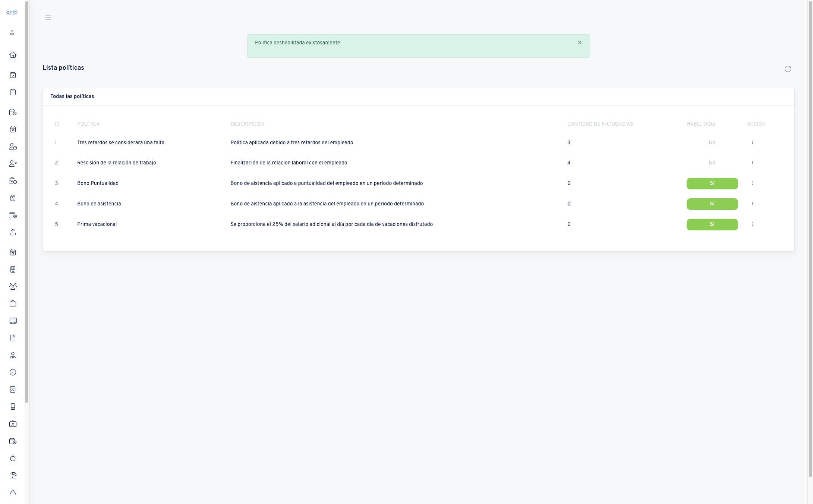The image size is (813, 504).
Task: Toggle 'No' status for Tres retardos policy
Action: [712, 142]
